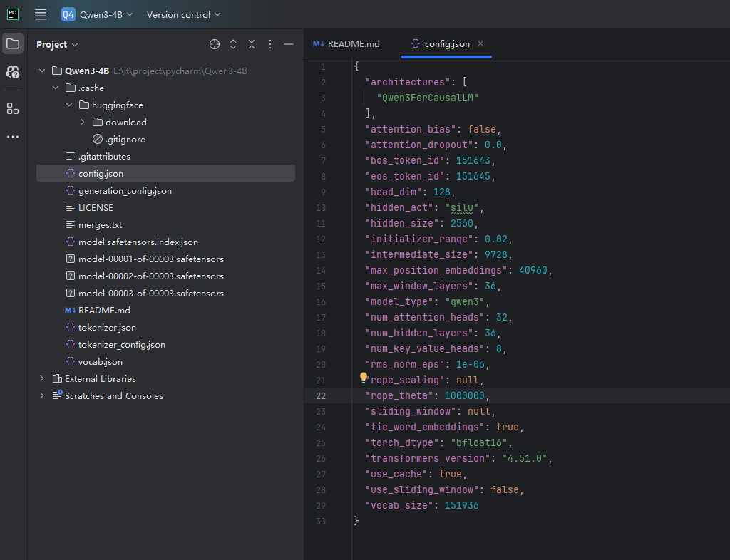This screenshot has width=730, height=560.
Task: Click the .gitignore file icon
Action: pos(97,139)
